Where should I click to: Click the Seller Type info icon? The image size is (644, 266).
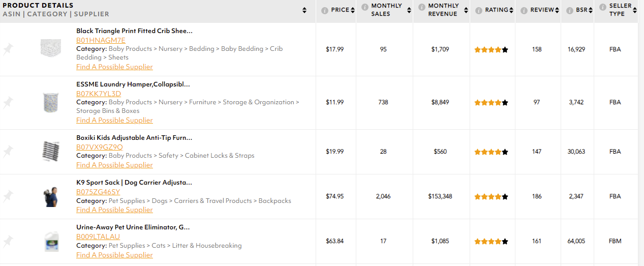pyautogui.click(x=603, y=7)
